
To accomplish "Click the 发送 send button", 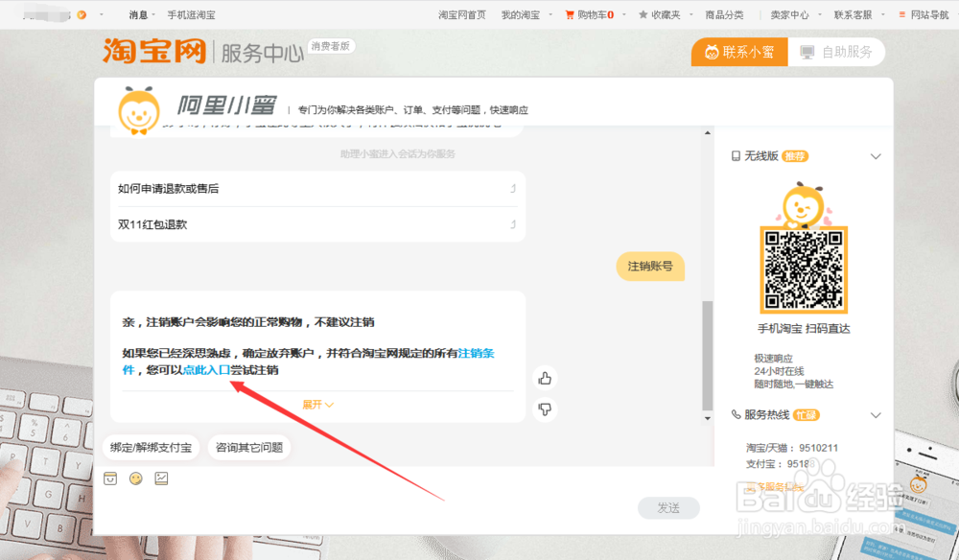I will (668, 508).
